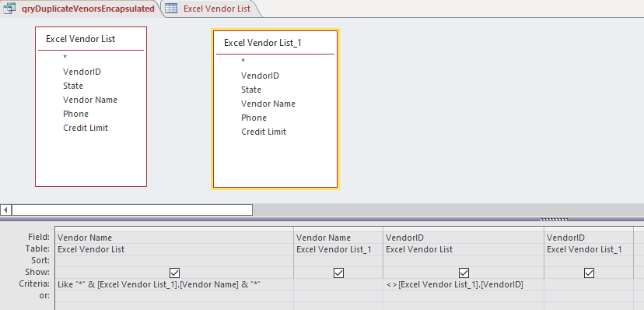Screen dimensions: 644x310
Task: Uncheck Show for Excel Vendor List_1 Vendor Name
Action: pyautogui.click(x=338, y=273)
